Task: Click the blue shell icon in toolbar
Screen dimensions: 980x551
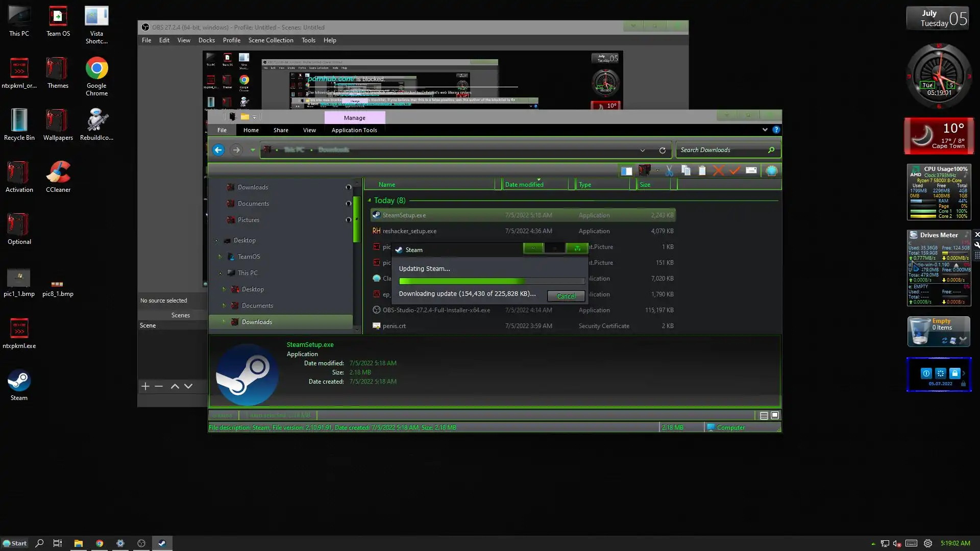Action: (x=771, y=171)
